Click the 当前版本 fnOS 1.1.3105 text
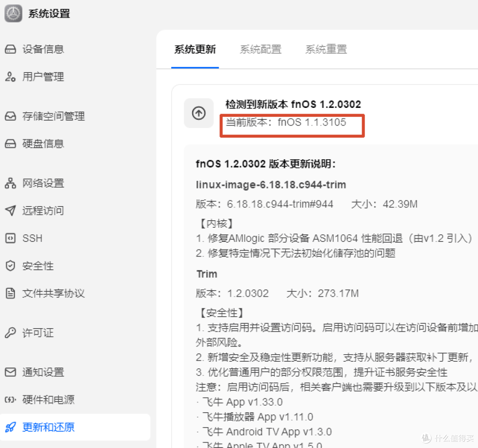 pos(286,122)
